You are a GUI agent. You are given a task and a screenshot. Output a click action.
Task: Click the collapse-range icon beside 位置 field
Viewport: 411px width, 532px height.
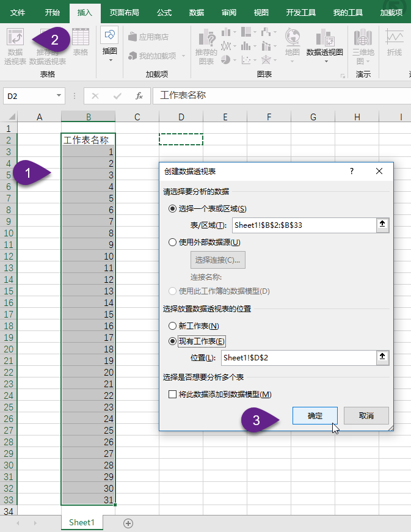(x=382, y=357)
